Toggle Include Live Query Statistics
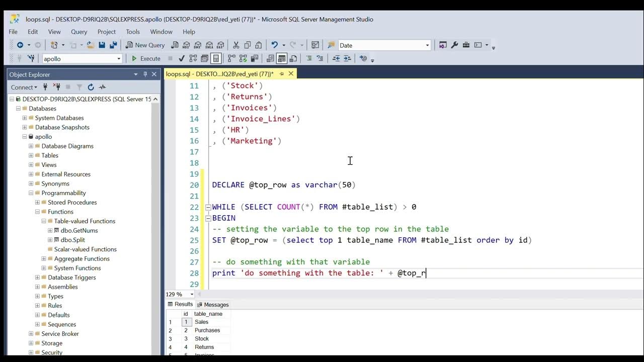The image size is (644, 362). point(243,58)
